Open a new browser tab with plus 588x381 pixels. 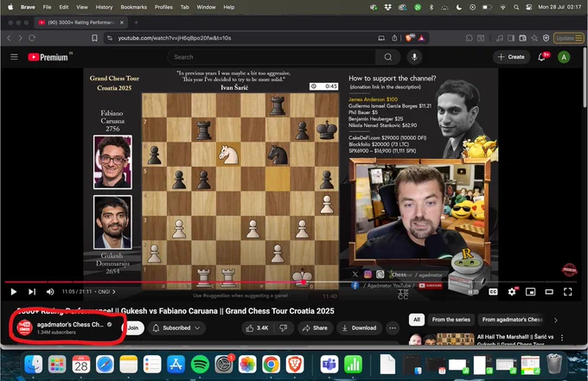tap(136, 22)
